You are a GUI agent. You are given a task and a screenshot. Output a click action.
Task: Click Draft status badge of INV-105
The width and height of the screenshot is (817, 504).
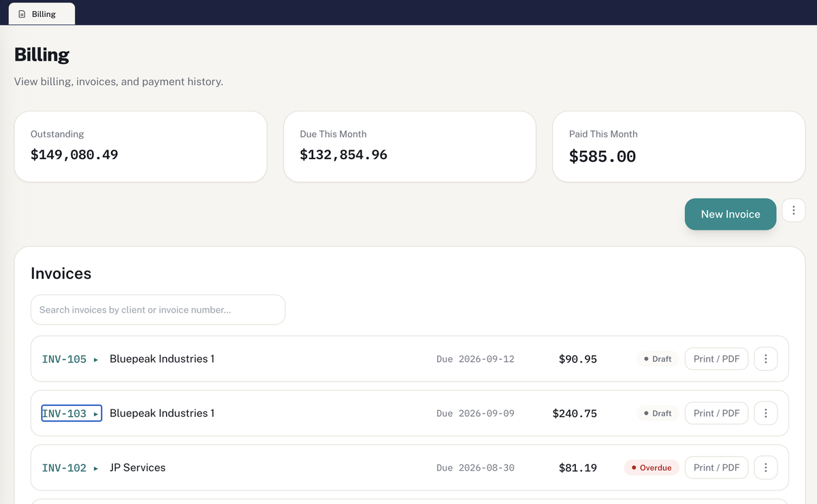(658, 359)
